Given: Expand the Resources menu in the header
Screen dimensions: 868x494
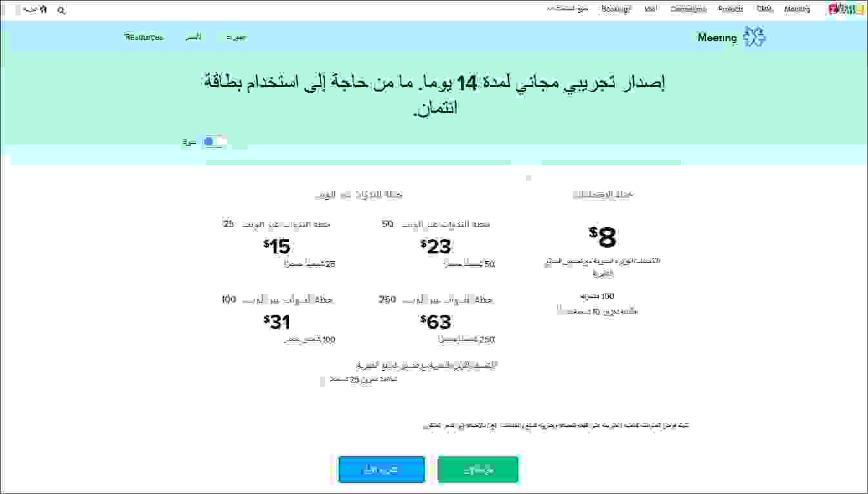Looking at the screenshot, I should tap(143, 37).
